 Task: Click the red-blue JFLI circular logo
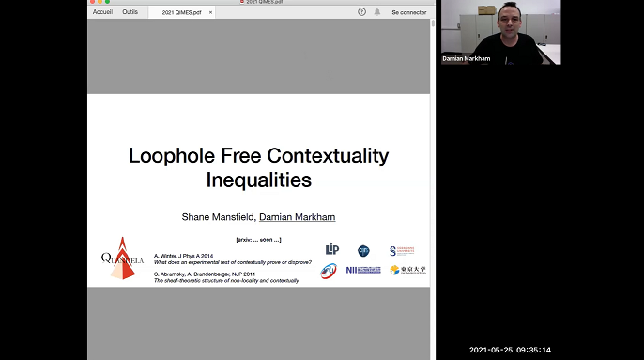pos(329,271)
